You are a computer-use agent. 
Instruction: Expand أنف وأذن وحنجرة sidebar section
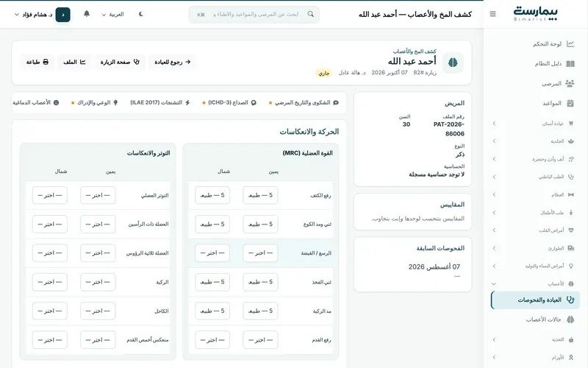coord(535,159)
